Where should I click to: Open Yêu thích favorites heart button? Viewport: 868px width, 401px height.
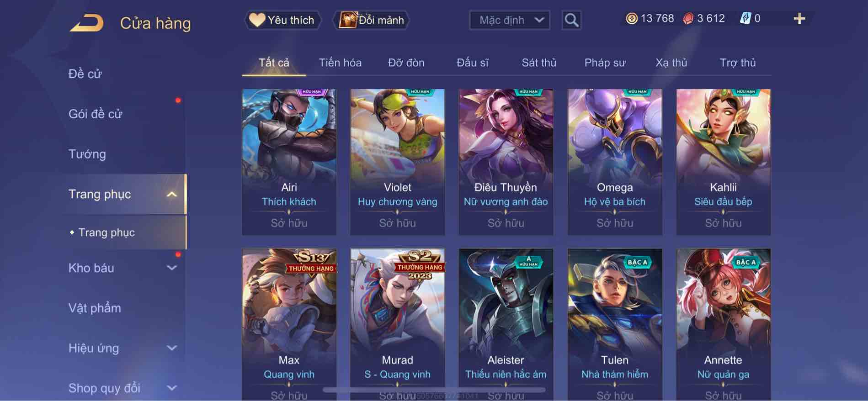pos(282,20)
